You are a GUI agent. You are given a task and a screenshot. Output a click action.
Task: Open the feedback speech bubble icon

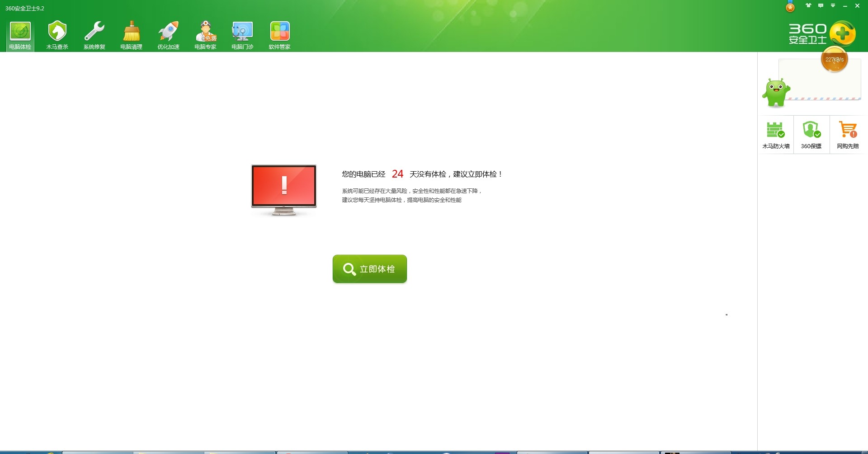821,6
